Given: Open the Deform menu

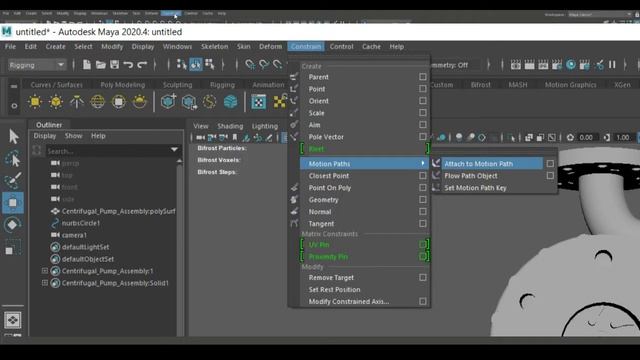Looking at the screenshot, I should pyautogui.click(x=270, y=47).
